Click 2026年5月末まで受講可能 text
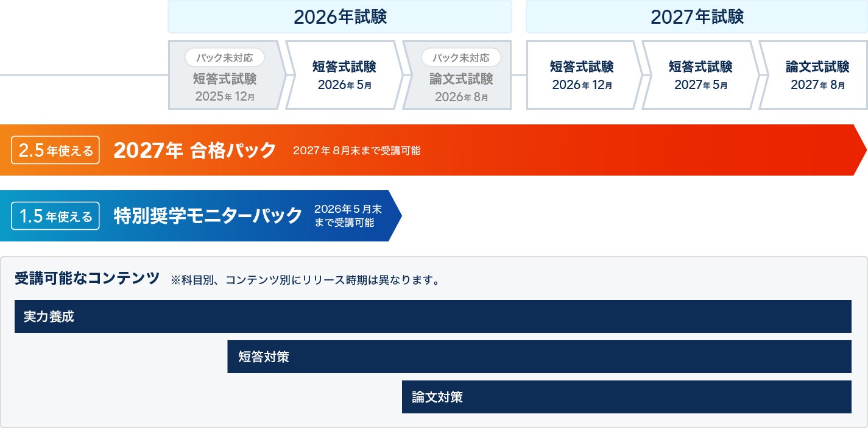 [348, 216]
